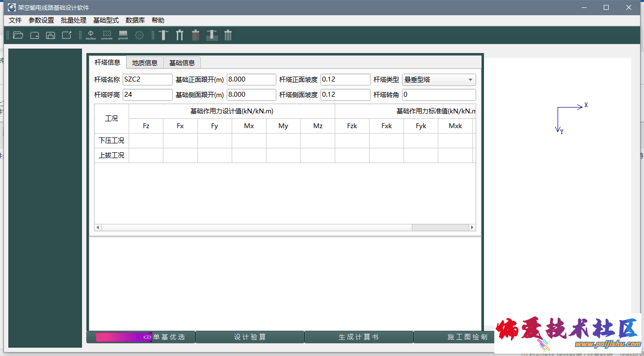This screenshot has height=356, width=644.
Task: Open the 批量处理 menu
Action: pos(74,20)
